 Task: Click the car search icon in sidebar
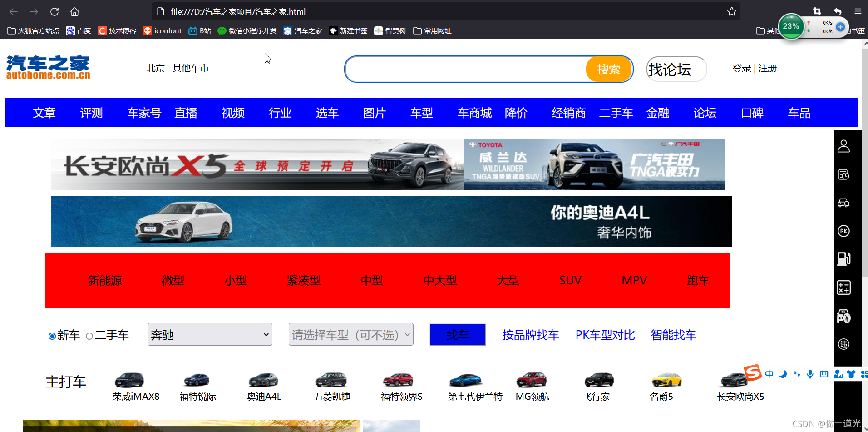(843, 203)
